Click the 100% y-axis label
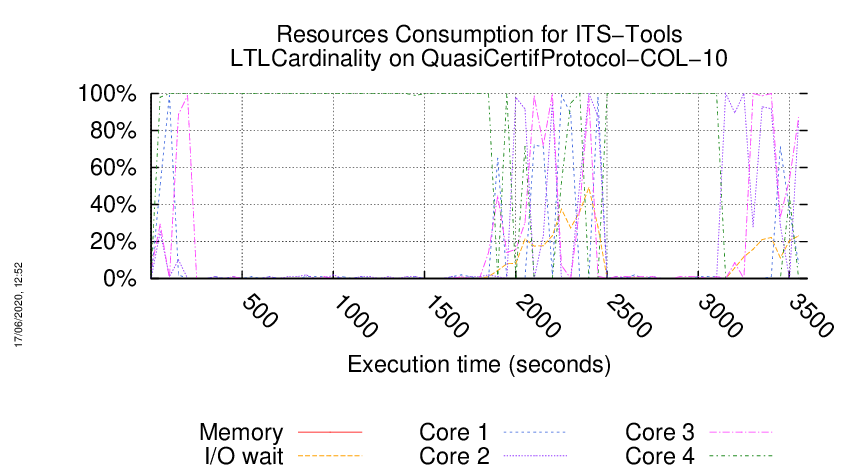This screenshot has width=850, height=475. pyautogui.click(x=107, y=94)
